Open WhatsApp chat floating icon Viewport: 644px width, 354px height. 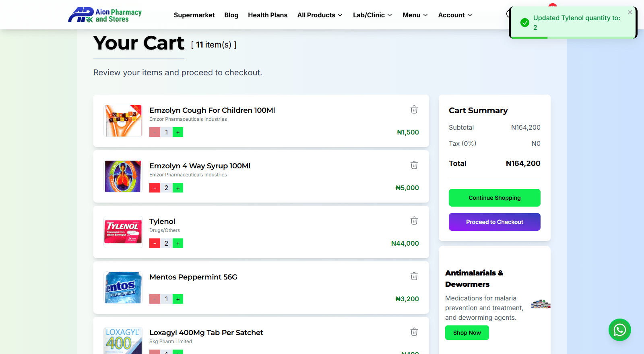(x=619, y=330)
